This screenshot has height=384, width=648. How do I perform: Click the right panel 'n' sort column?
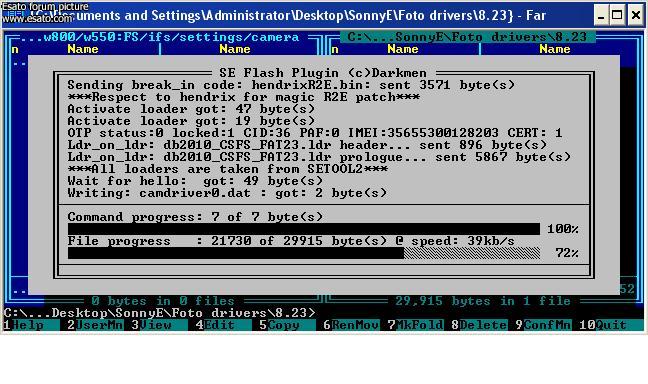coord(335,50)
